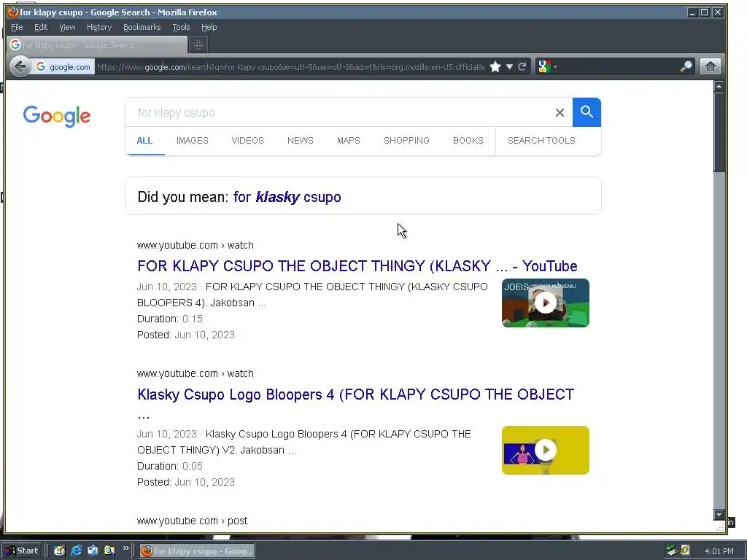Open the Bookmarks menu
The height and width of the screenshot is (560, 747).
[x=142, y=27]
